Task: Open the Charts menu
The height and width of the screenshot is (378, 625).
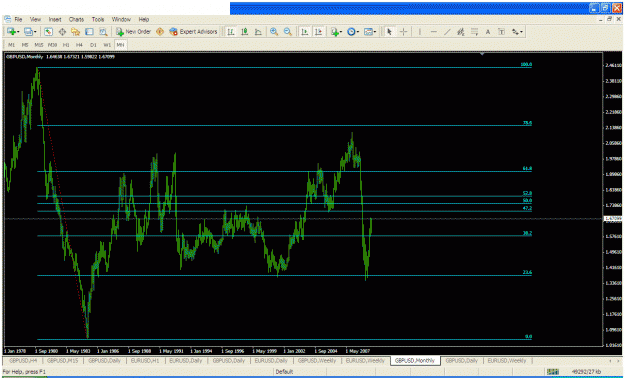Action: pos(77,19)
